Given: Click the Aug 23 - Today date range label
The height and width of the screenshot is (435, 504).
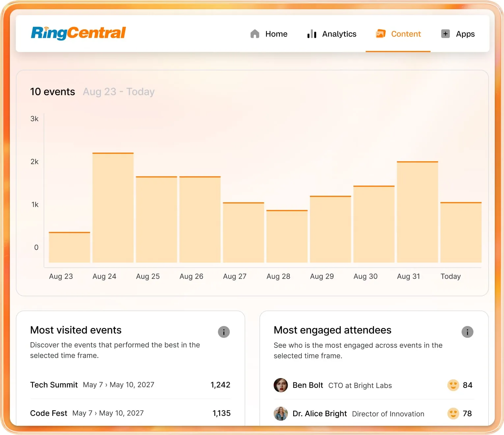Looking at the screenshot, I should [x=119, y=91].
